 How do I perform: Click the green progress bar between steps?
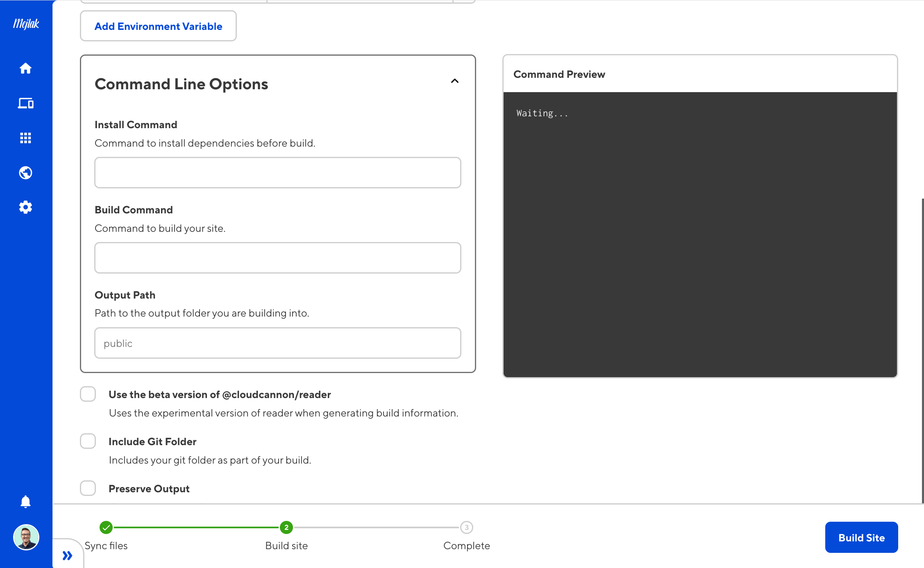click(x=196, y=528)
